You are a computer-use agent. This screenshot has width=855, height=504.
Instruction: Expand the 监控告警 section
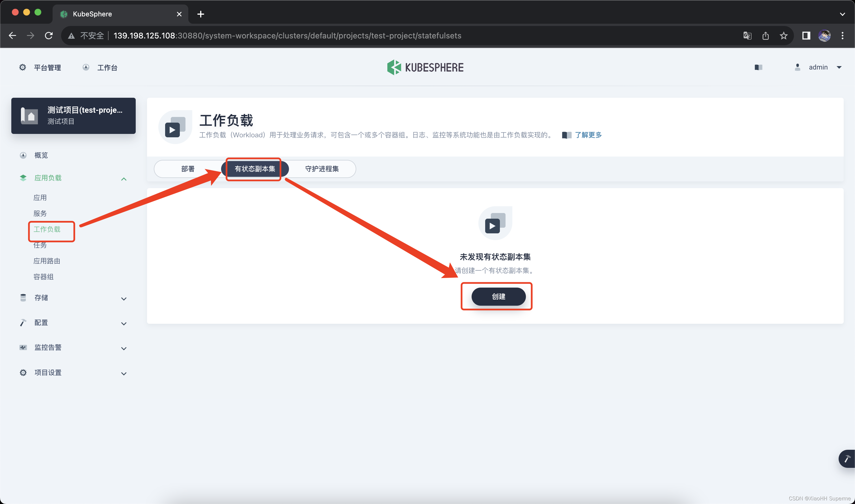click(124, 348)
